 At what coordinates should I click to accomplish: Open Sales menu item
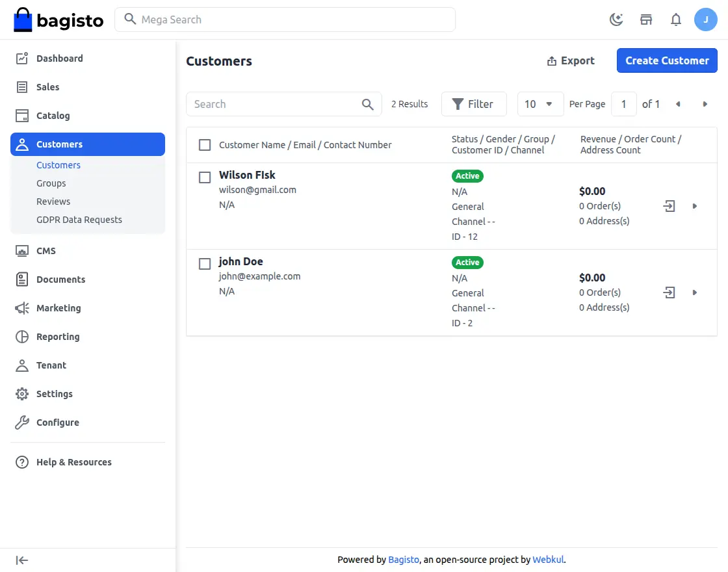point(48,87)
